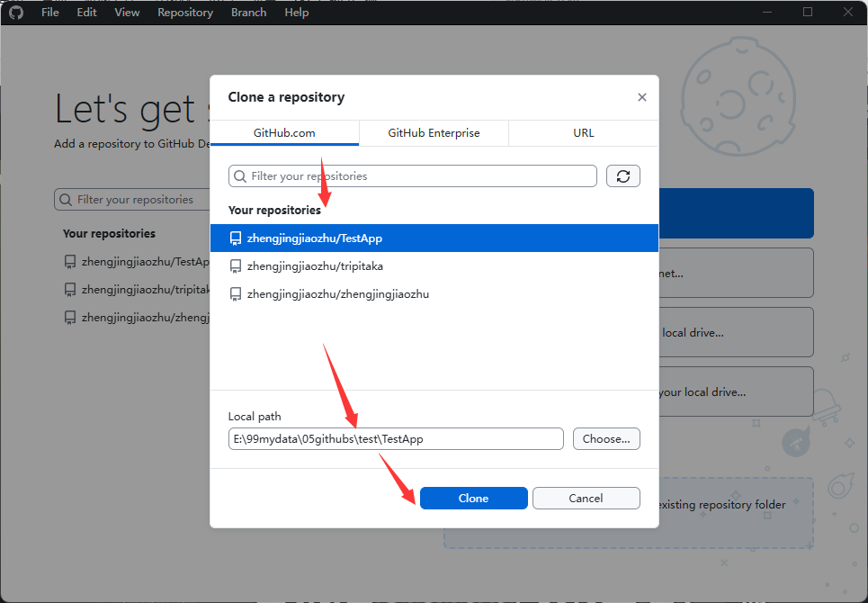The image size is (868, 603).
Task: Click the Cancel button
Action: pyautogui.click(x=586, y=499)
